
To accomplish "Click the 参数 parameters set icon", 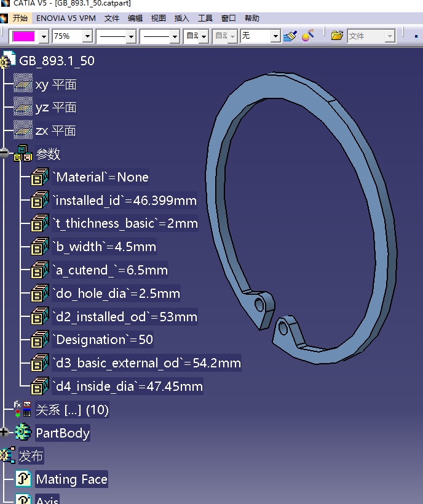I will [23, 153].
